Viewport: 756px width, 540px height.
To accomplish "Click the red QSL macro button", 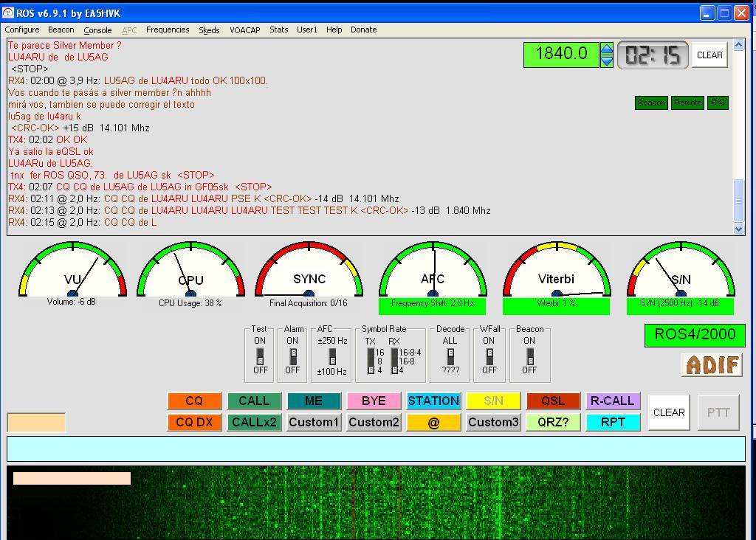I will [553, 401].
